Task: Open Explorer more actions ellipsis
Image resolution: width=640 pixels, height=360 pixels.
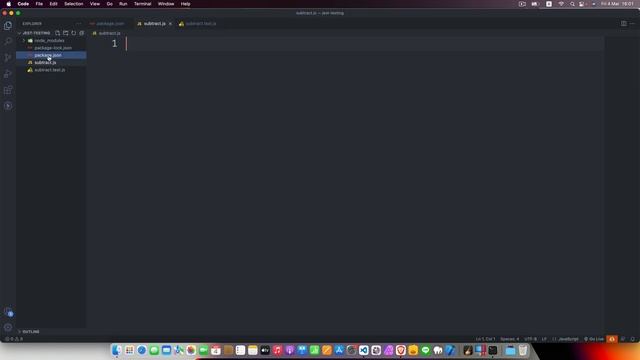Action: coord(78,24)
